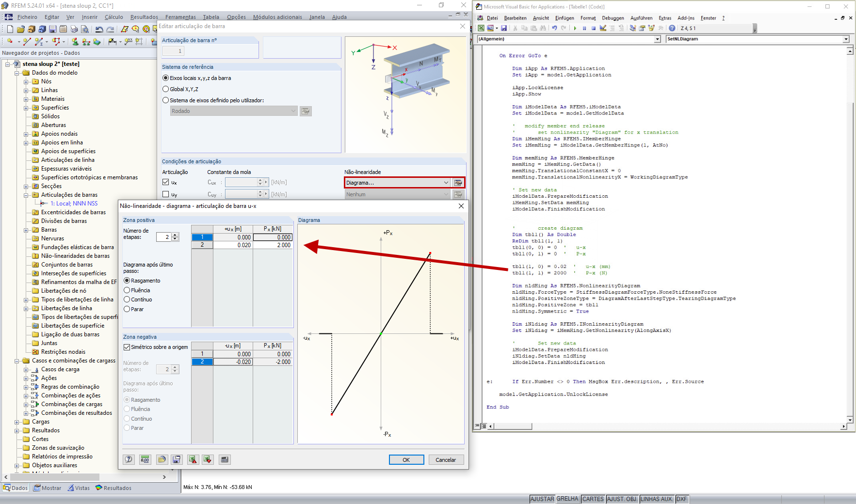The height and width of the screenshot is (504, 856).
Task: Open the Debuggen menu in VBA editor
Action: click(x=613, y=18)
